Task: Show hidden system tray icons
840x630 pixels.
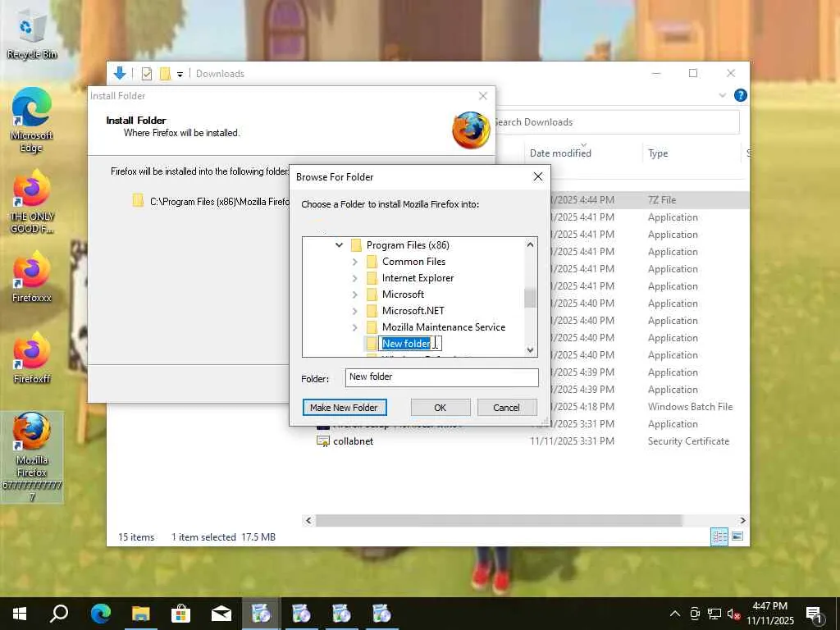Action: 675,614
